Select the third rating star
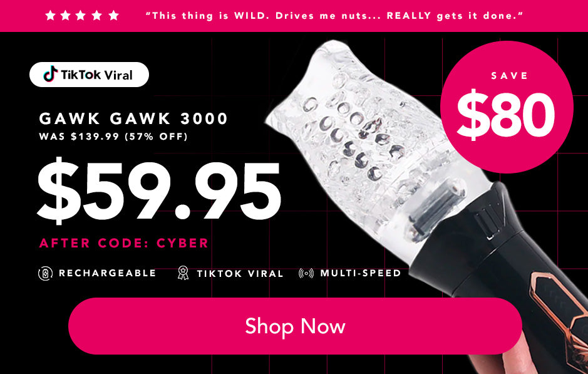The image size is (588, 374). point(81,16)
